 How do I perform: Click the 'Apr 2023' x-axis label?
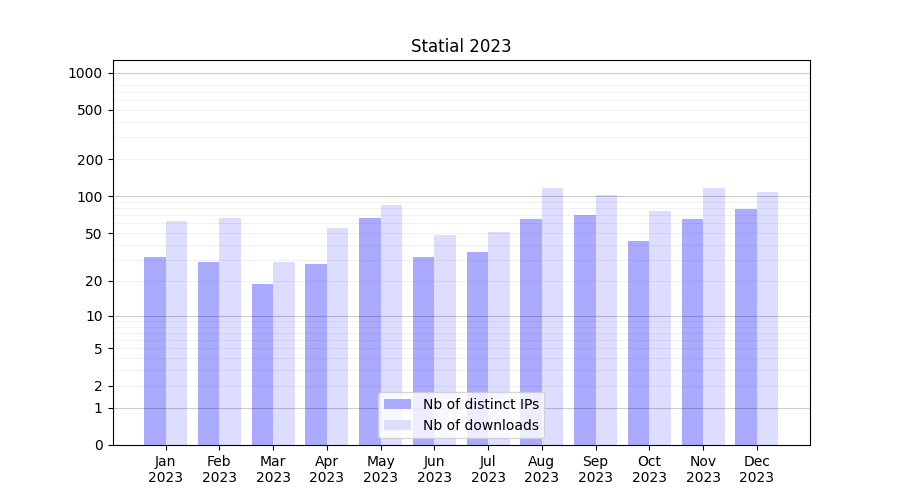tap(327, 469)
